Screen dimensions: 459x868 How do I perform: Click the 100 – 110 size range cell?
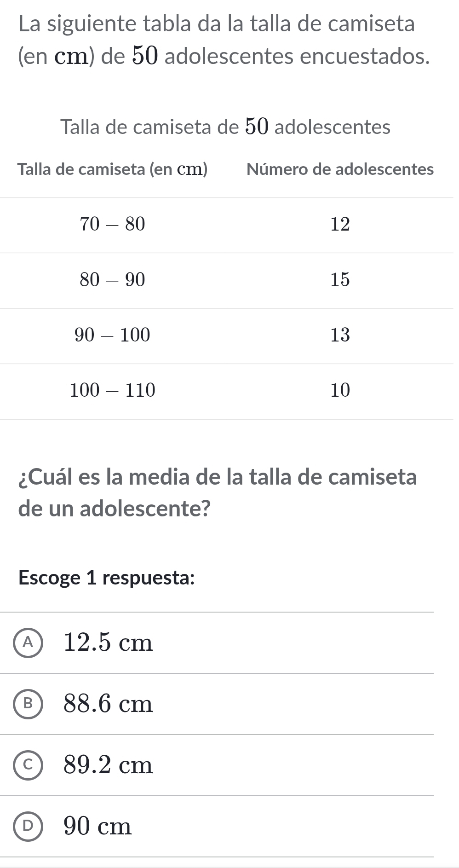(113, 391)
